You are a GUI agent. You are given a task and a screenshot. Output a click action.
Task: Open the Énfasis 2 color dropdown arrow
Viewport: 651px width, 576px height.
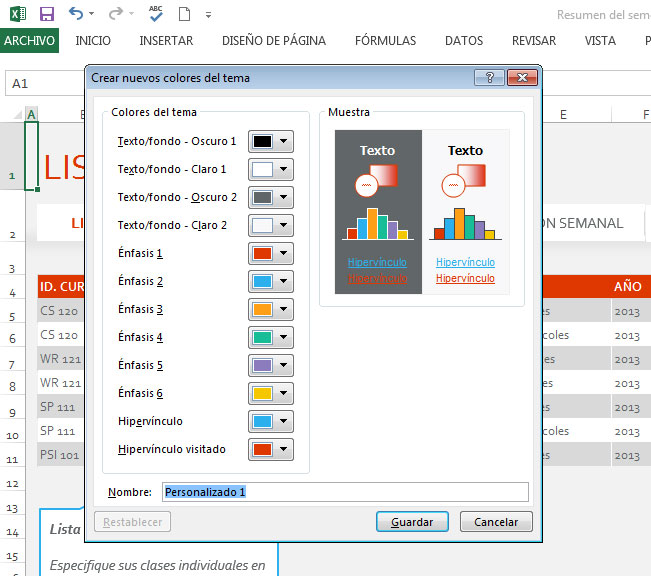(284, 281)
